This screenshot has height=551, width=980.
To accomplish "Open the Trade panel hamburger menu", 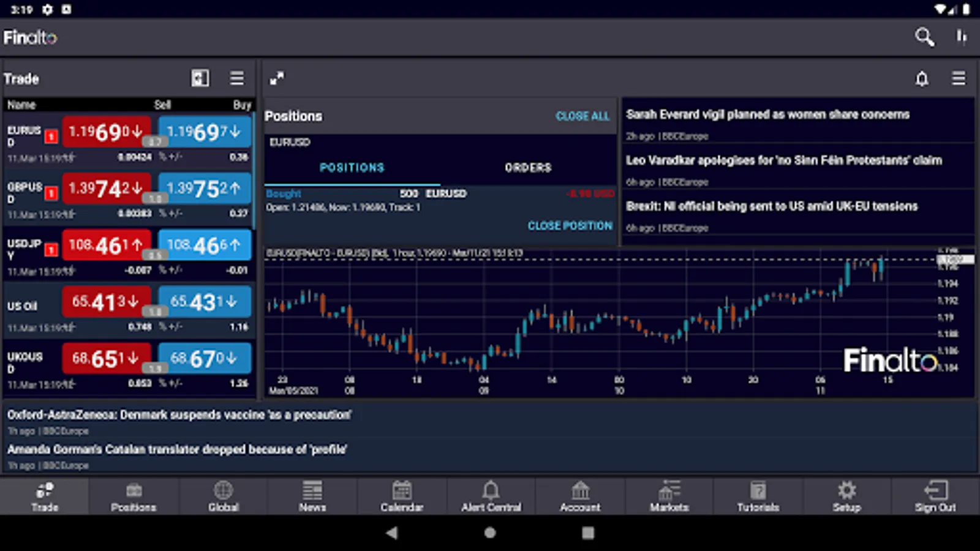I will coord(237,78).
